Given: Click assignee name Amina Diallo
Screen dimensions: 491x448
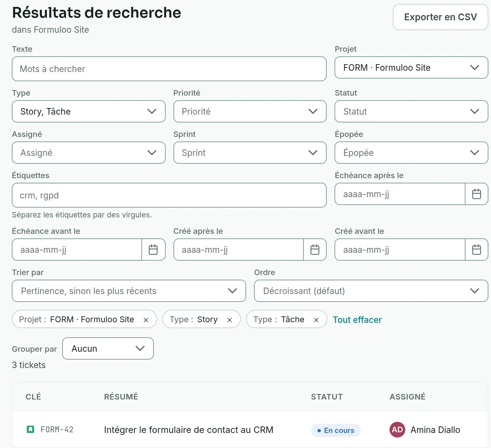Looking at the screenshot, I should click(x=435, y=430).
